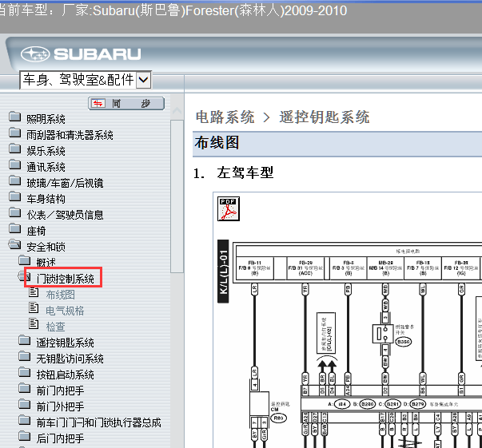Open the 电气规格 document link

point(65,311)
